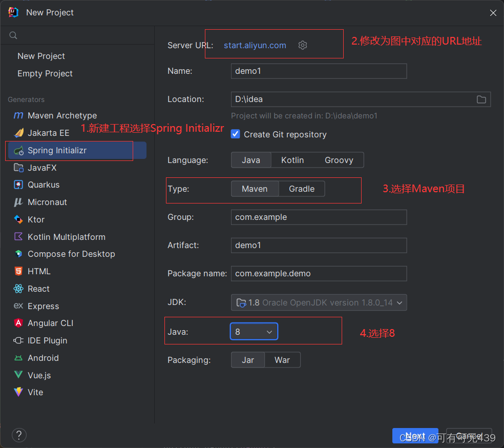Viewport: 504px width, 448px height.
Task: Click the generator search field
Action: click(77, 35)
